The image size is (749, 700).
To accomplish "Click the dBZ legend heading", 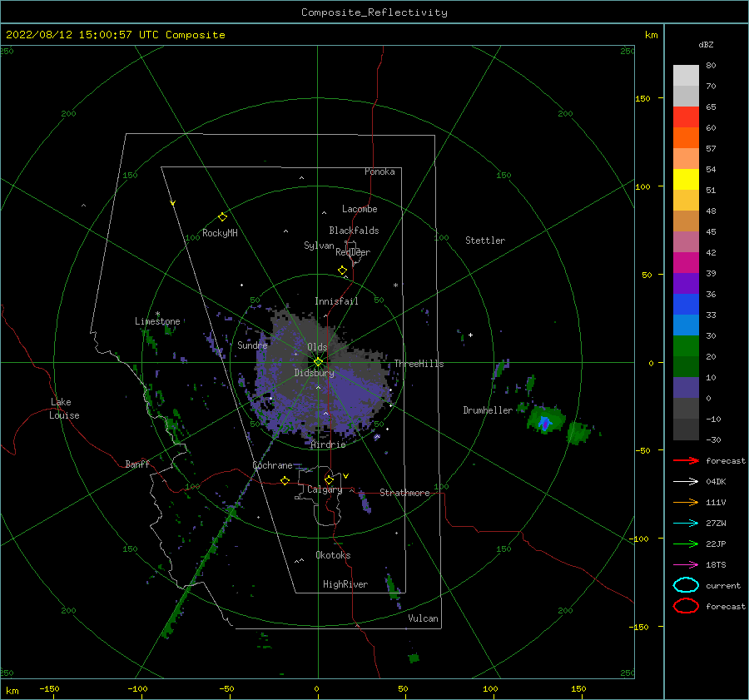I will (x=706, y=44).
